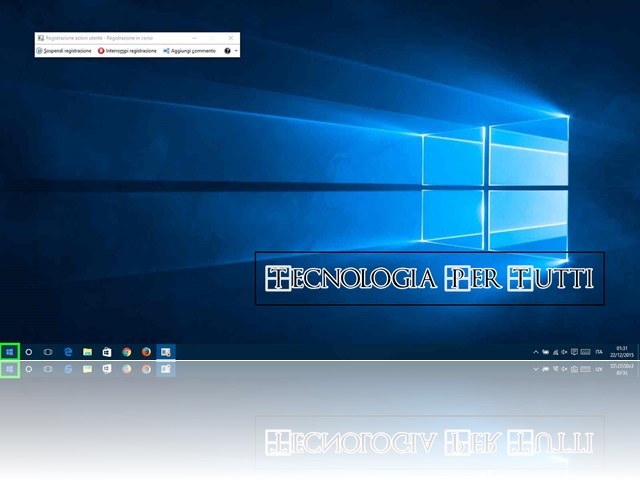The width and height of the screenshot is (640, 480).
Task: Open the recorder help question-mark icon
Action: [x=227, y=50]
